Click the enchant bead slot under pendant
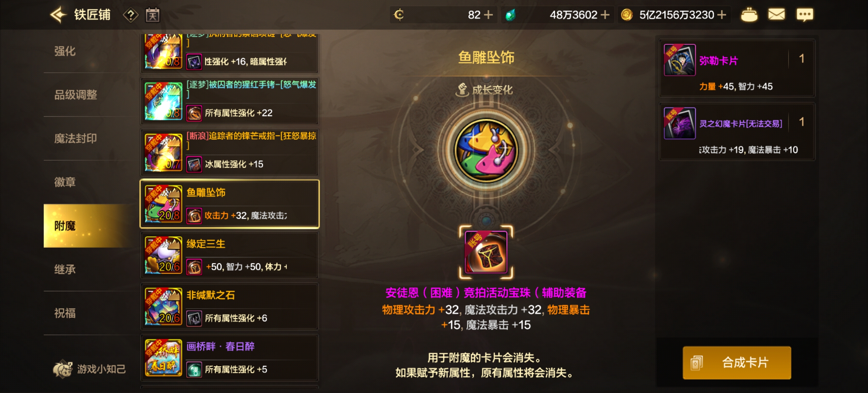 click(x=486, y=252)
